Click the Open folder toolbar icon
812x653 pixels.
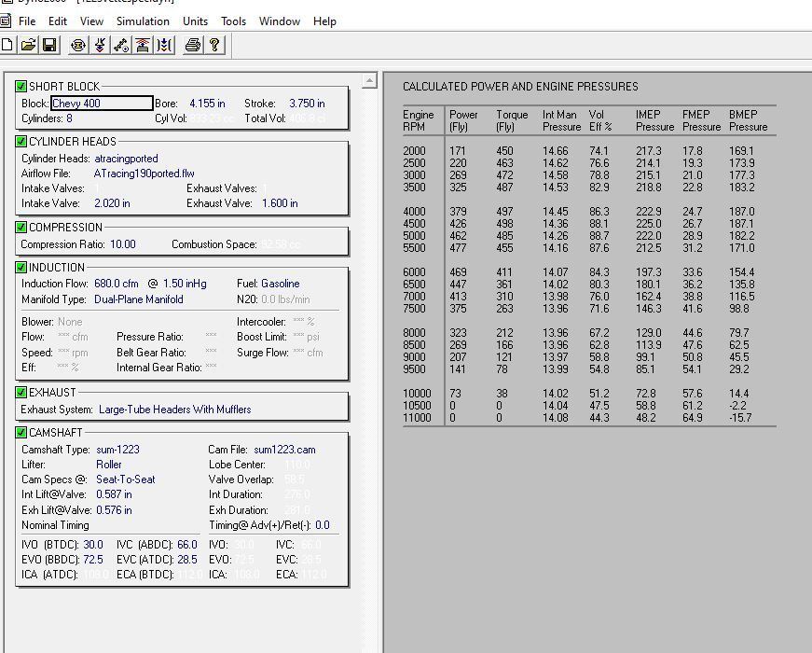(29, 45)
